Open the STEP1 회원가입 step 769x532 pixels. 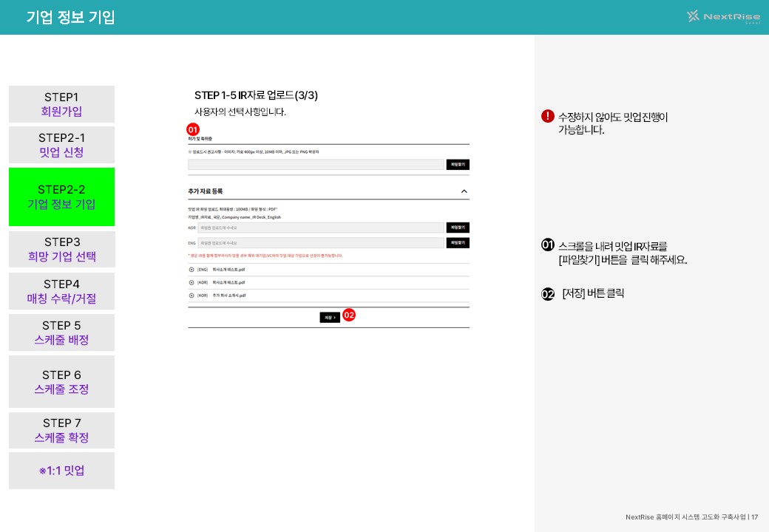coord(62,104)
